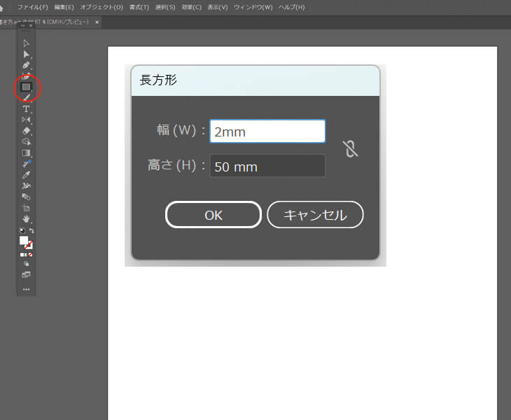Change the screen mode

pos(26,275)
